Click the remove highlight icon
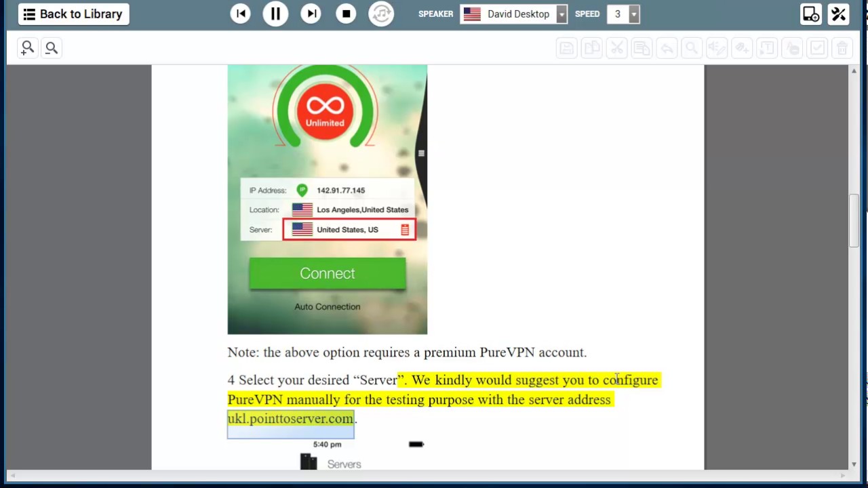The height and width of the screenshot is (488, 868). (792, 48)
